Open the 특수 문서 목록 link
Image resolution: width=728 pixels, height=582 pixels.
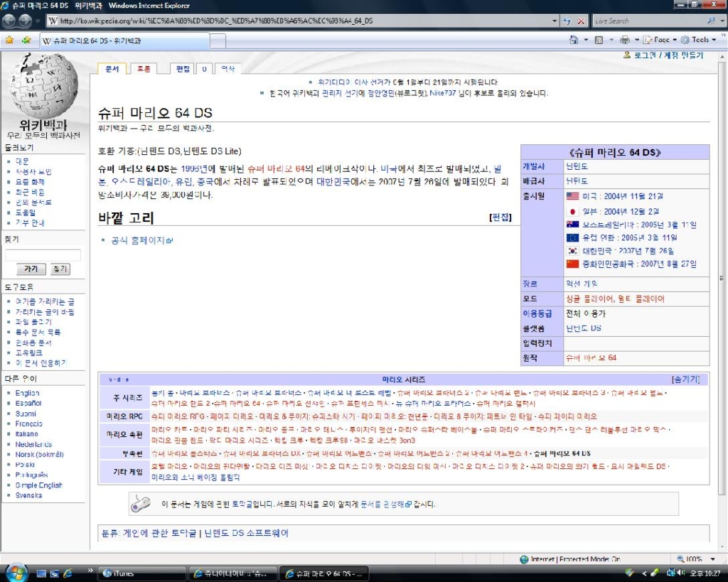click(38, 333)
